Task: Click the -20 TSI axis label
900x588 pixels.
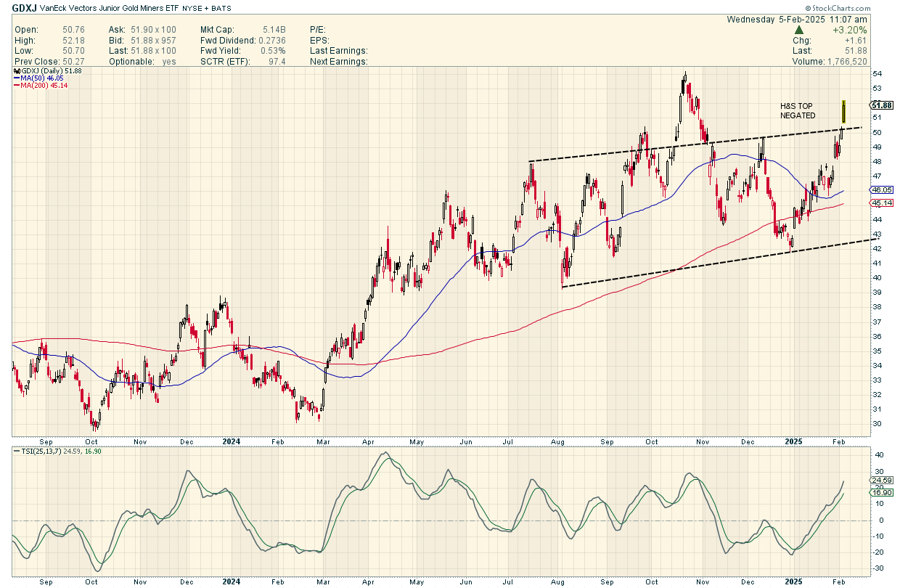Action: 878,552
